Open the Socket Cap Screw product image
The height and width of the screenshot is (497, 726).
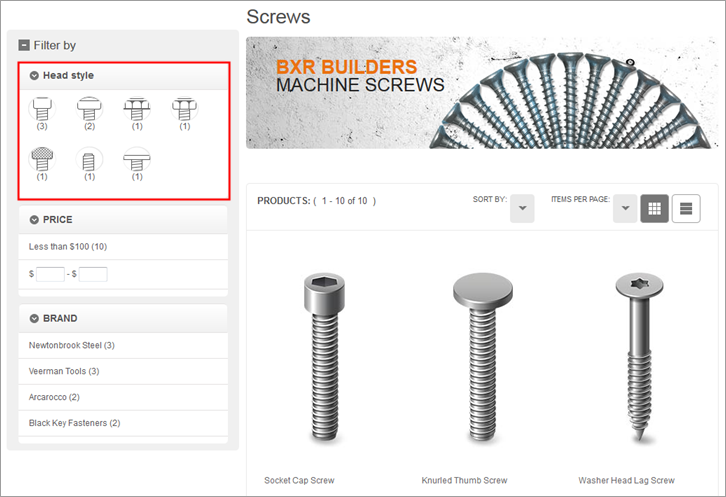[325, 357]
